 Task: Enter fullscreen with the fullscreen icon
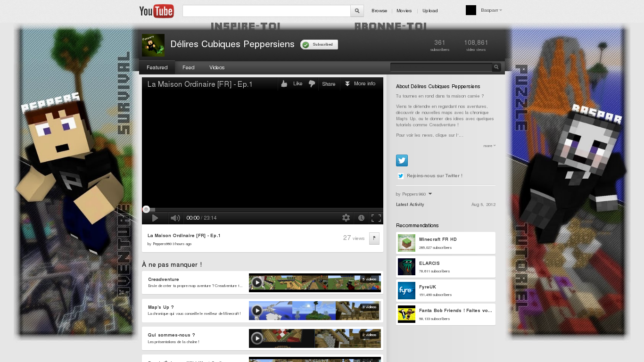pos(376,218)
